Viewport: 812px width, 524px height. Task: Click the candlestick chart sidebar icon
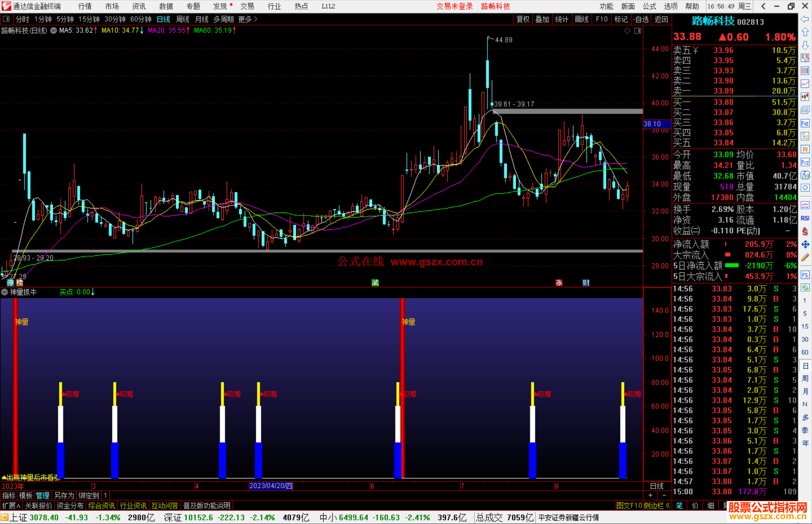coord(805,97)
